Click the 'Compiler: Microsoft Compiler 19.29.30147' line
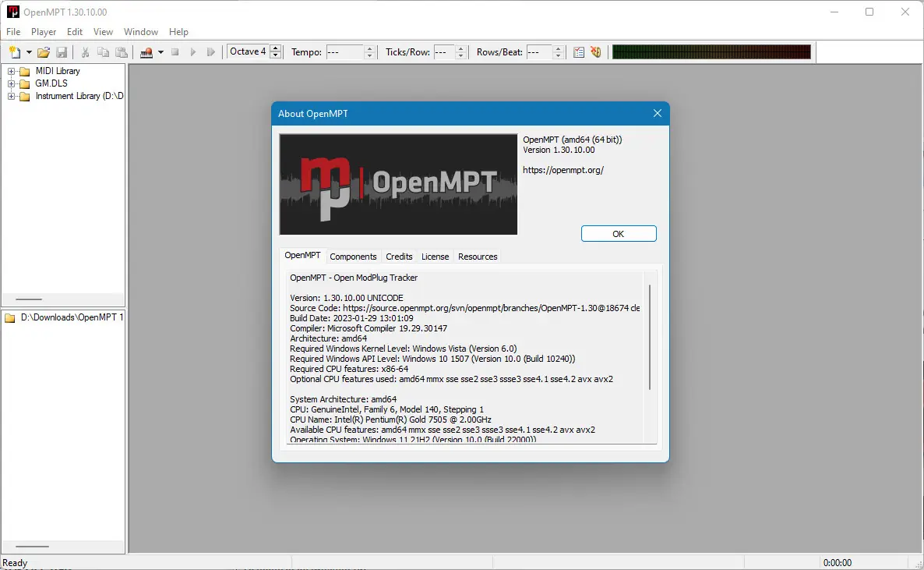This screenshot has width=924, height=570. pyautogui.click(x=369, y=328)
